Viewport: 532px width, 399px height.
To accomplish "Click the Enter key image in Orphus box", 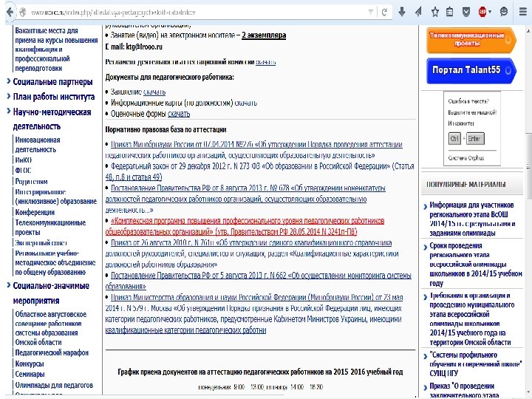I will [x=475, y=138].
